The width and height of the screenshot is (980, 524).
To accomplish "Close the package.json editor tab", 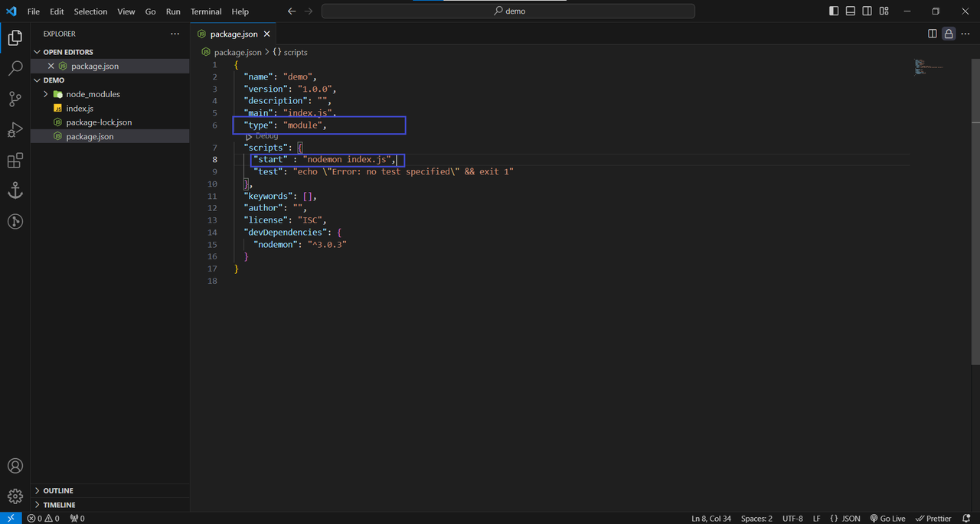I will pos(267,34).
